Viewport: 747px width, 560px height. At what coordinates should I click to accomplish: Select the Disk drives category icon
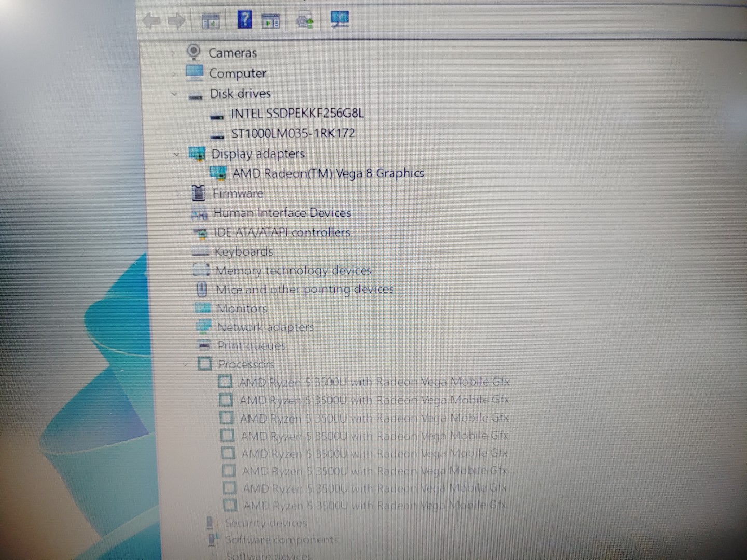pos(195,96)
